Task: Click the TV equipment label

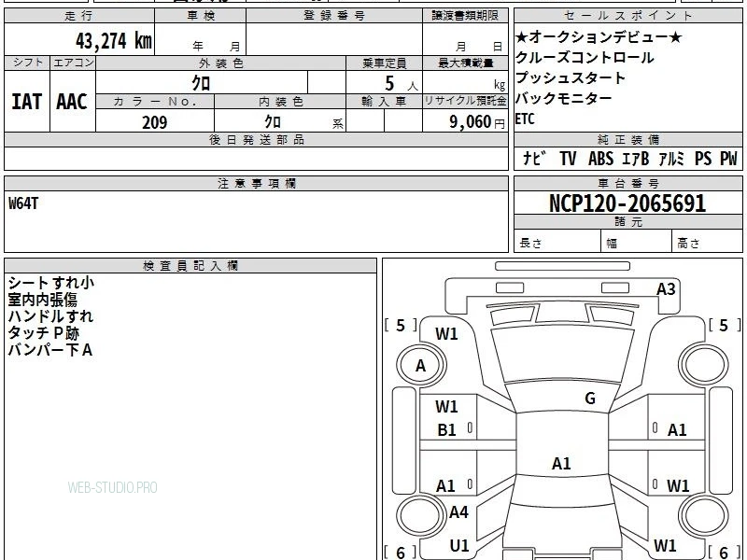Action: [568, 159]
